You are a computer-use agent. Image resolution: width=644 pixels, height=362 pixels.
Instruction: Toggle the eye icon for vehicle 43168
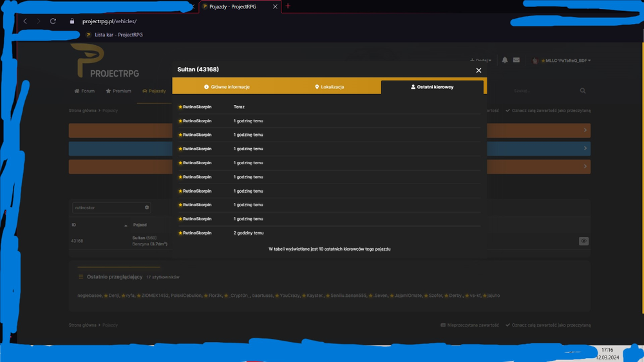583,241
